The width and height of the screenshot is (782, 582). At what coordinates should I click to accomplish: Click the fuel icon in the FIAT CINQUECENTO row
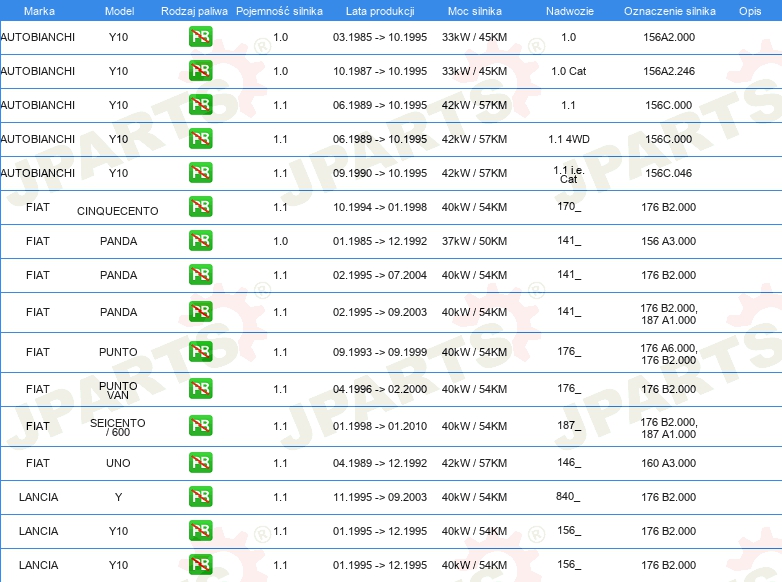200,206
